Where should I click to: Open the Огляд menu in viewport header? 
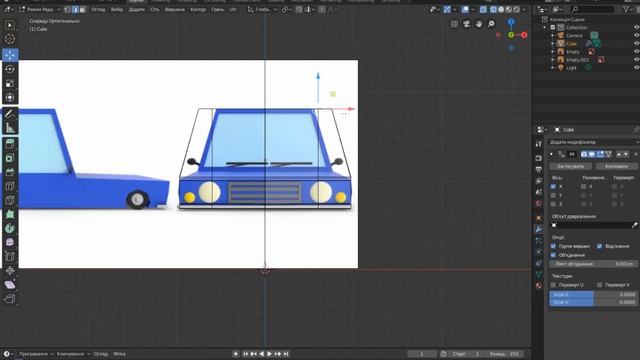coord(98,9)
